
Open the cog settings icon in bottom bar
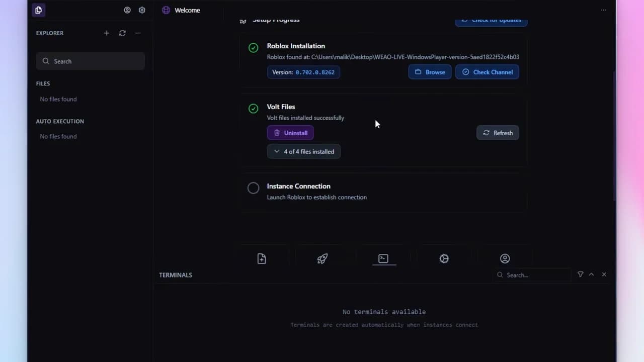coord(444,258)
